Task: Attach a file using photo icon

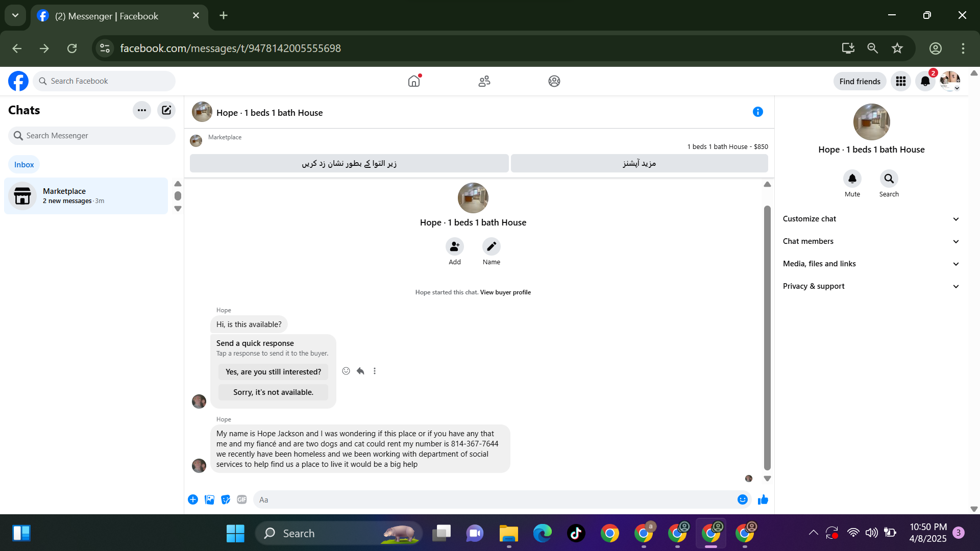Action: point(209,499)
